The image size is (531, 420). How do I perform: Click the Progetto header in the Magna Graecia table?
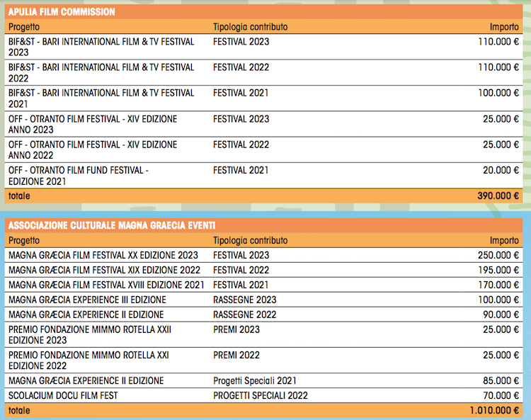[23, 241]
